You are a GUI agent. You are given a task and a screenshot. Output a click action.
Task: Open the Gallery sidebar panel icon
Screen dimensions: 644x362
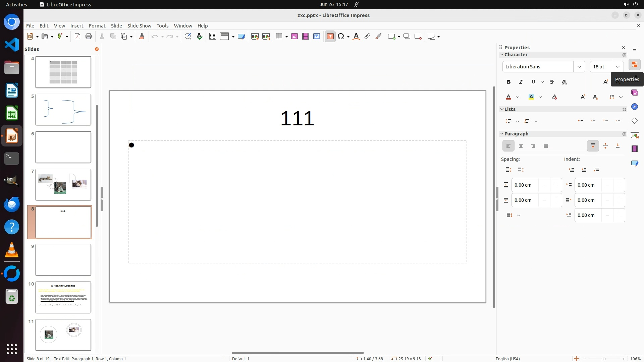pos(634,93)
